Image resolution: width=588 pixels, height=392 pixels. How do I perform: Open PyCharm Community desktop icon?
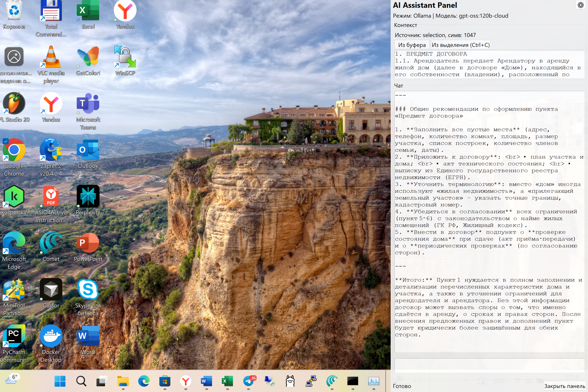(14, 336)
